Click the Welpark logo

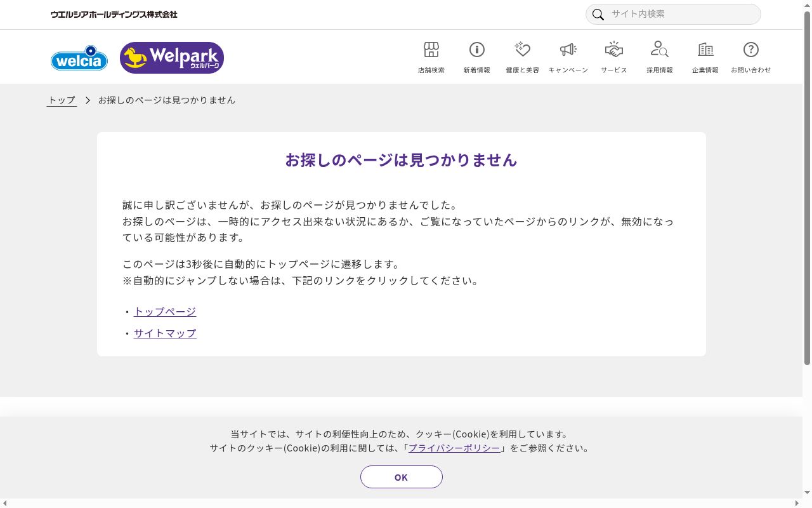coord(172,58)
